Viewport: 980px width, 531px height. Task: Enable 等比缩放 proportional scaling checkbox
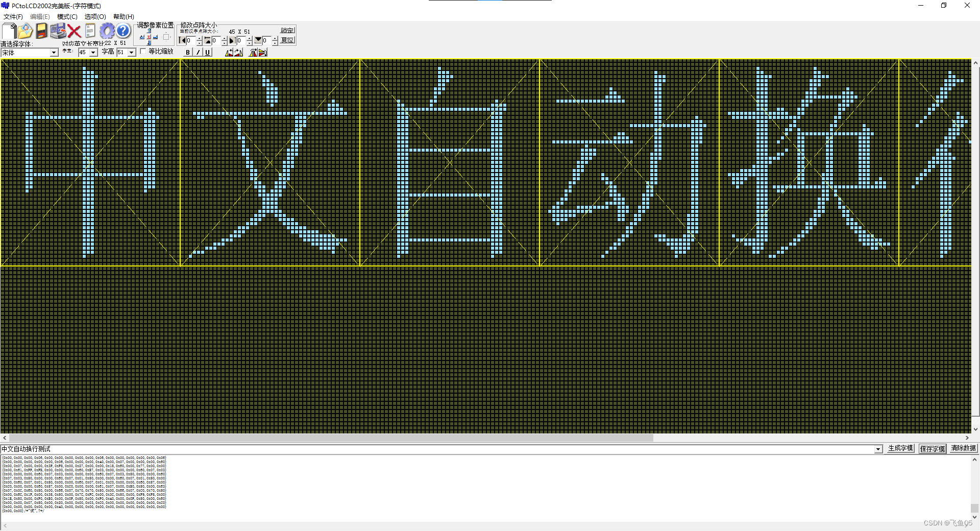[143, 52]
